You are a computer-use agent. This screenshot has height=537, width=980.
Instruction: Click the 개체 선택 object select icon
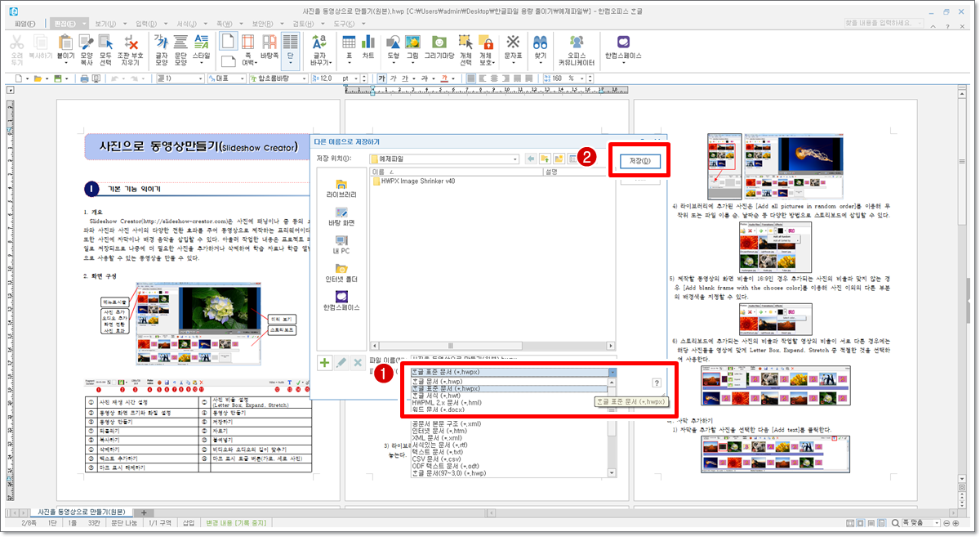(x=465, y=49)
